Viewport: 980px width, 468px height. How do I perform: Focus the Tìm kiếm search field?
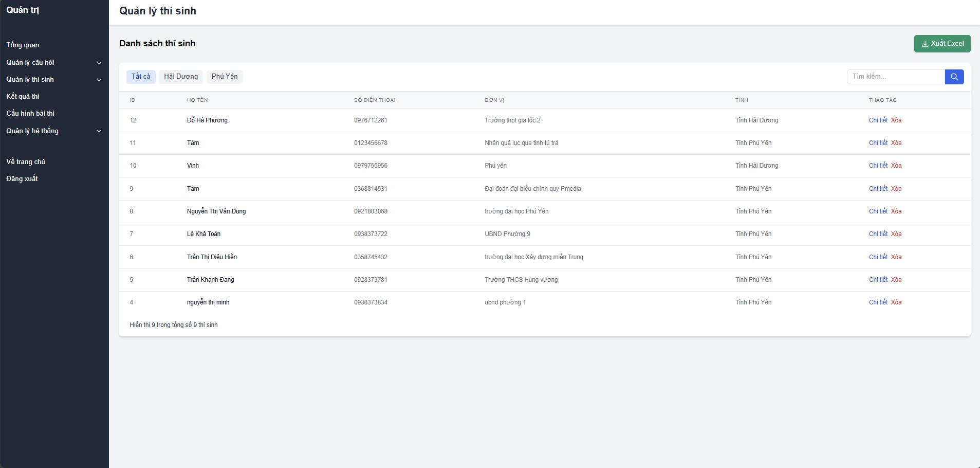coord(895,77)
